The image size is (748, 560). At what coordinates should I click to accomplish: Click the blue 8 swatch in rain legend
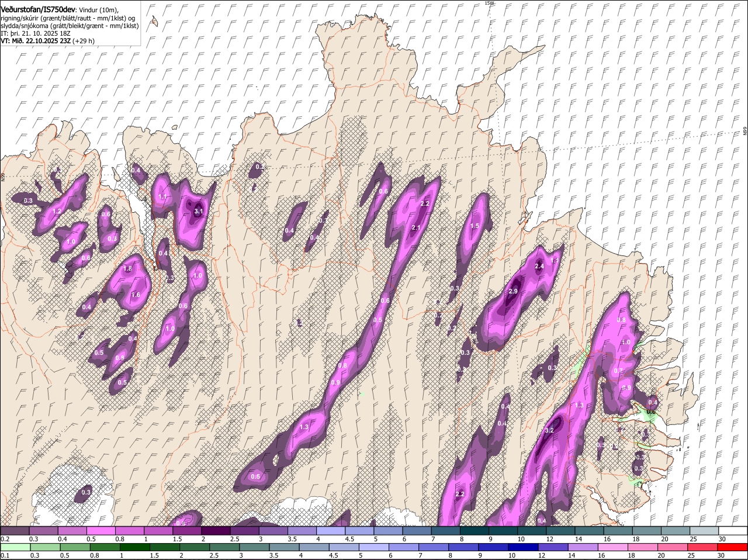(464, 547)
